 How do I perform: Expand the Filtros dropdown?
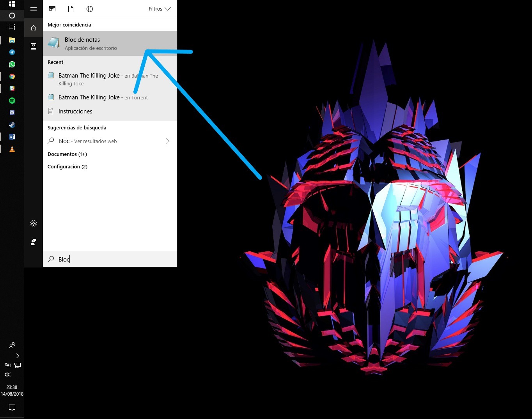click(160, 9)
